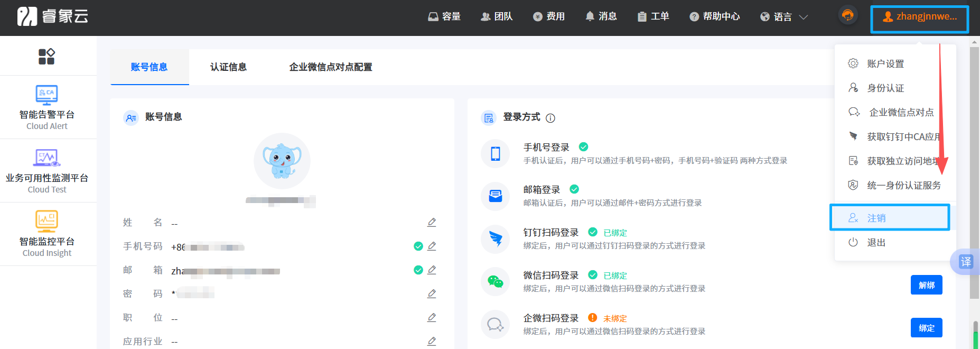
Task: Open the Cloud Alert platform icon
Action: click(x=47, y=95)
